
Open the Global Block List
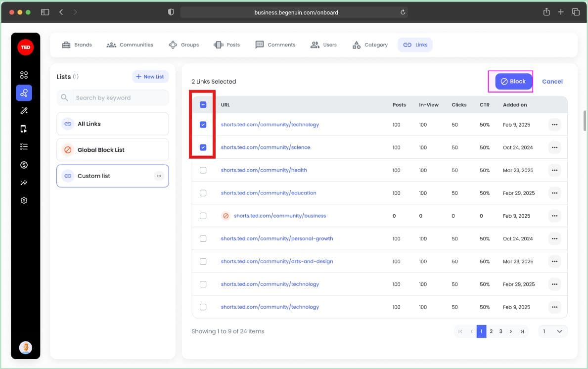(112, 150)
